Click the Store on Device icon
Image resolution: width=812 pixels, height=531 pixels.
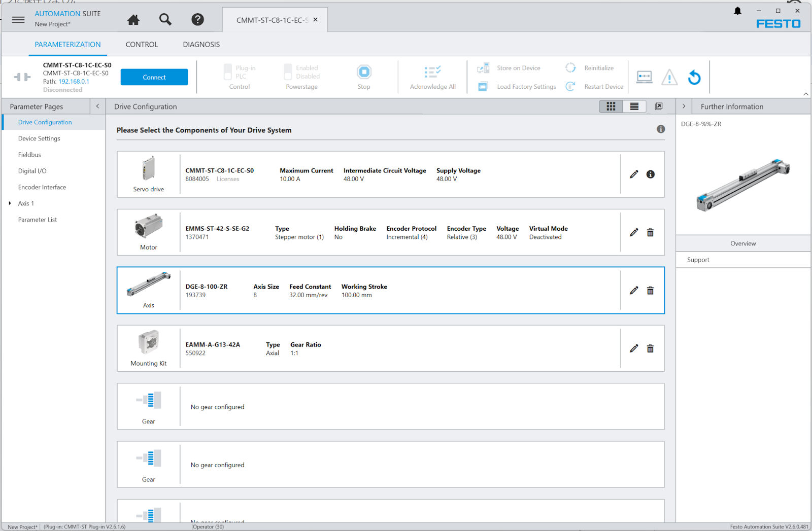tap(483, 68)
